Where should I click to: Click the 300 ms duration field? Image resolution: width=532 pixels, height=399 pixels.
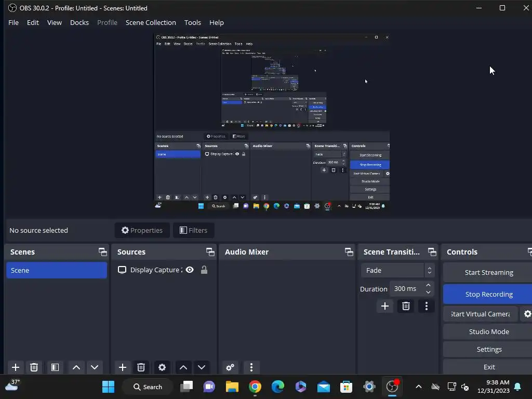[406, 288]
